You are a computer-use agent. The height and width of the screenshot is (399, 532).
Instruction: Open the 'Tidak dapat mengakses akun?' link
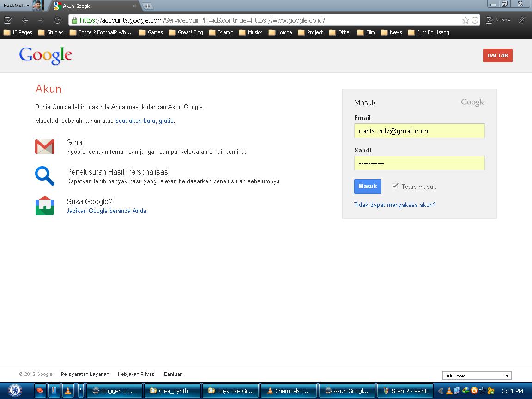[x=395, y=205]
